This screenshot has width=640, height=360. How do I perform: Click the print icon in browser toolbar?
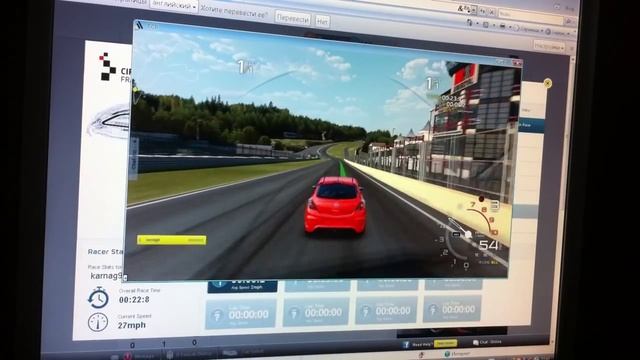(502, 27)
